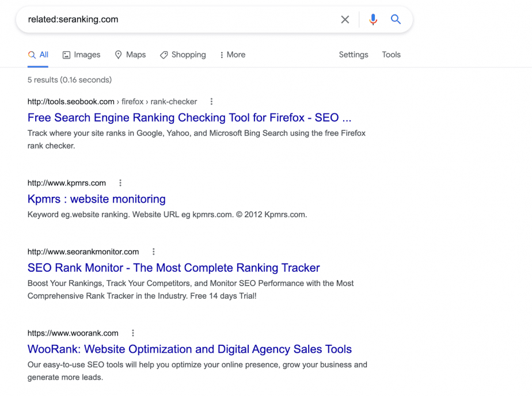Click the http://www.kpmrs.com URL text
This screenshot has width=532, height=396.
[67, 183]
